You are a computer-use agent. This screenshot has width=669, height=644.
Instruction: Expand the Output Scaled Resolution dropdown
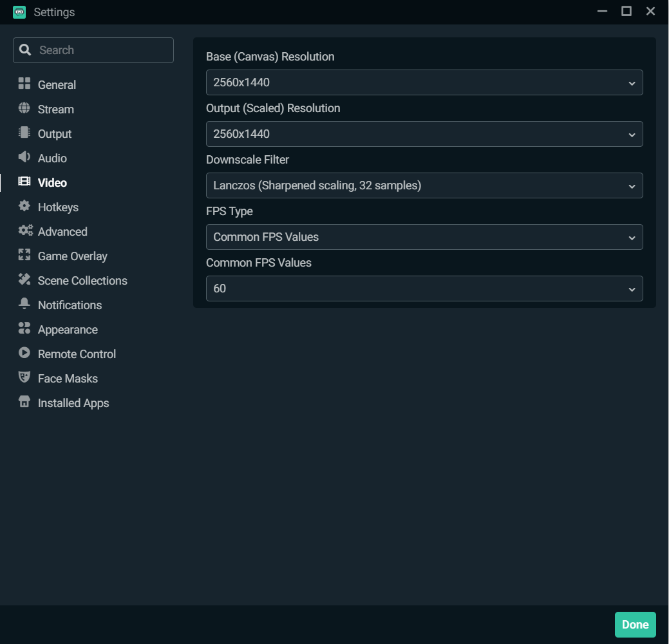click(424, 134)
